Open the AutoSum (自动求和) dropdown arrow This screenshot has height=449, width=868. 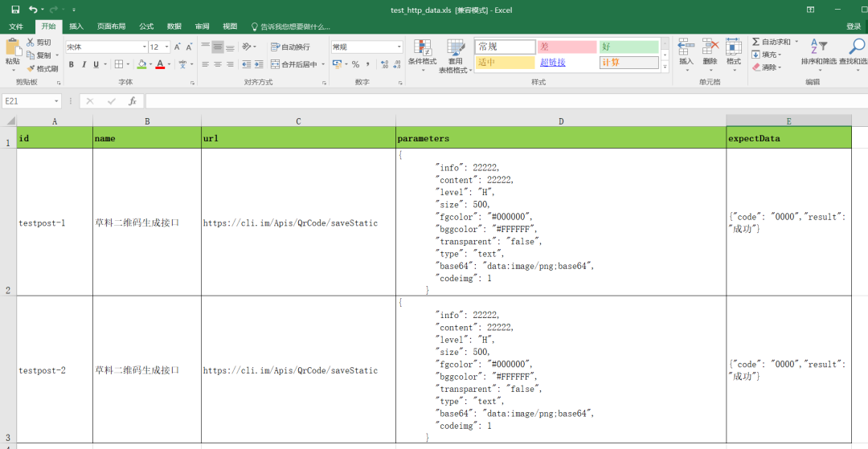796,42
